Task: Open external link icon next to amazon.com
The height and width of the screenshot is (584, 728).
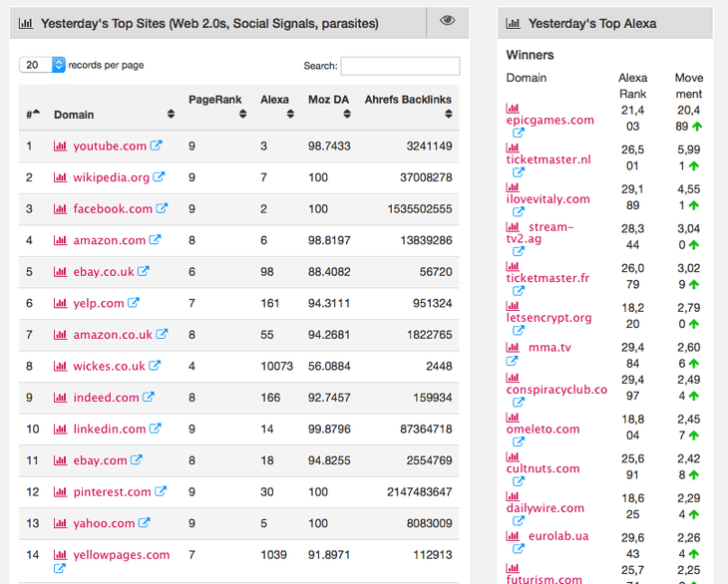Action: (x=156, y=240)
